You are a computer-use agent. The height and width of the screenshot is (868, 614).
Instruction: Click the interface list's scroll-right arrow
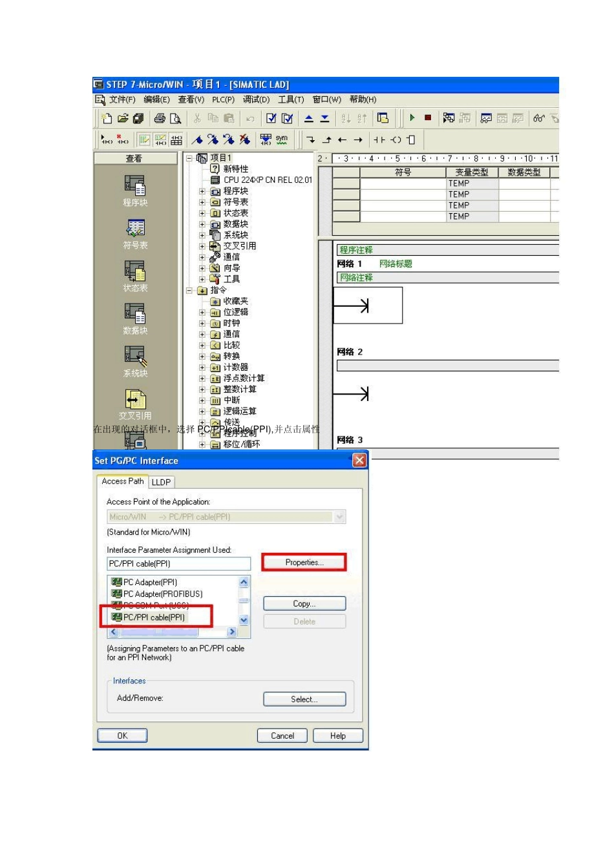pos(232,632)
